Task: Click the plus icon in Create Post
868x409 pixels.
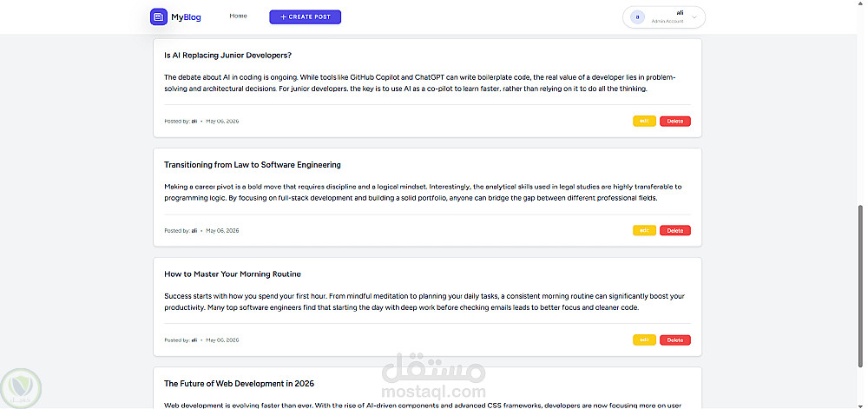Action: [x=284, y=17]
